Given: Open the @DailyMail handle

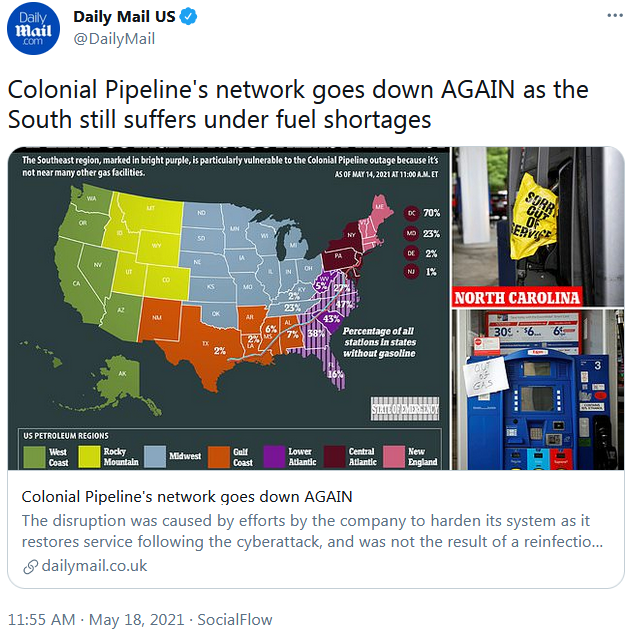Looking at the screenshot, I should [114, 39].
